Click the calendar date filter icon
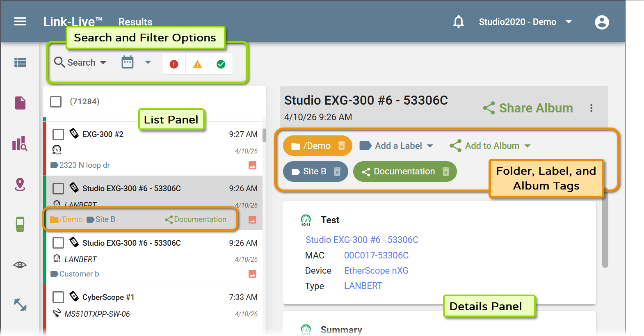Viewport: 644px width, 336px height. pos(128,62)
